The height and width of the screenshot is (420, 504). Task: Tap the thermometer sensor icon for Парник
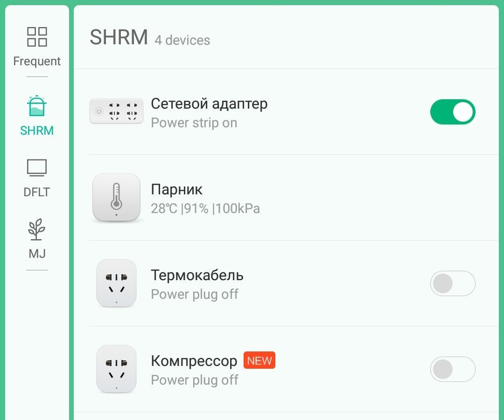click(x=116, y=198)
